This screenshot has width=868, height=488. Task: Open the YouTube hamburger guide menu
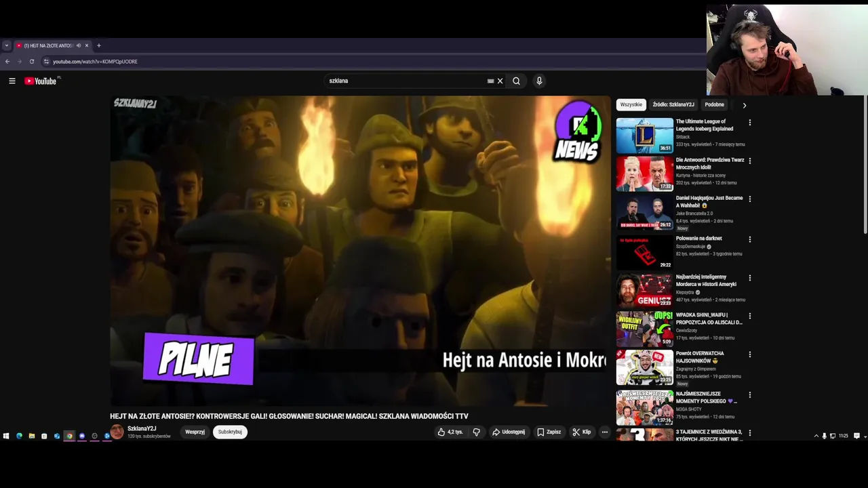click(12, 81)
